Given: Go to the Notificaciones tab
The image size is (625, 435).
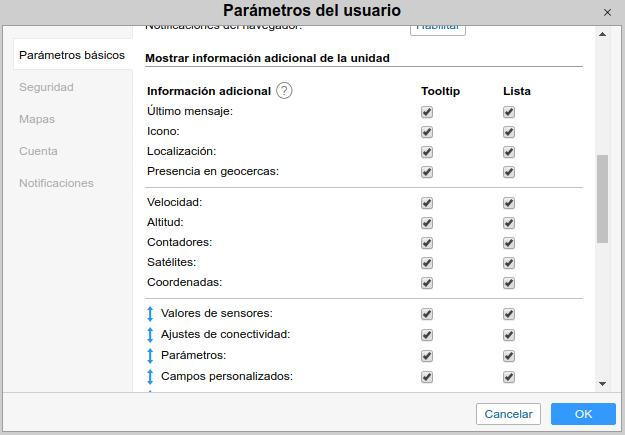Looking at the screenshot, I should [56, 183].
